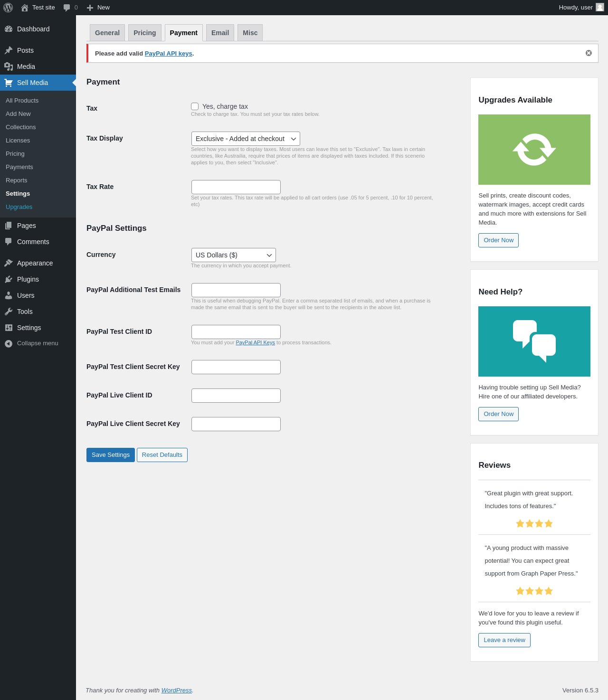
Task: Open comments bubble in admin bar
Action: pyautogui.click(x=67, y=8)
